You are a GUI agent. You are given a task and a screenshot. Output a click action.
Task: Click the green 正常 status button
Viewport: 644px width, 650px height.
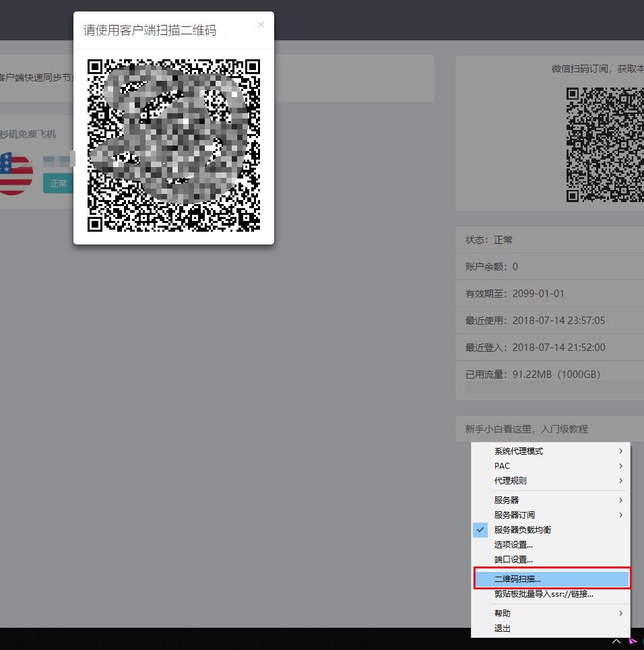click(x=58, y=183)
